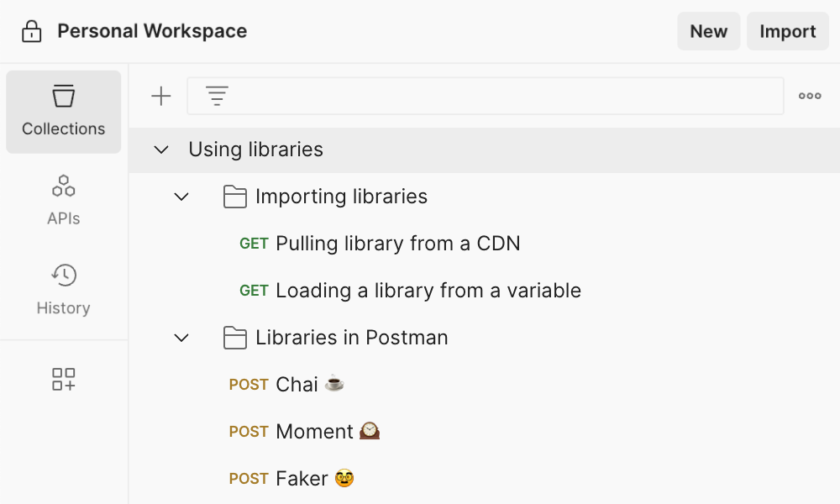
Task: Collapse the Using libraries collection
Action: click(161, 150)
